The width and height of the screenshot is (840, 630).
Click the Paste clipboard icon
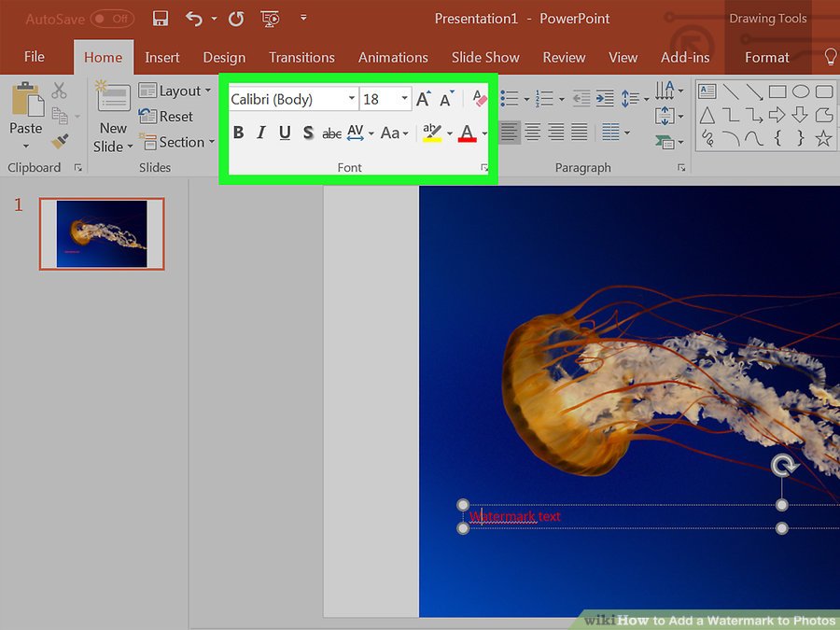(28, 99)
